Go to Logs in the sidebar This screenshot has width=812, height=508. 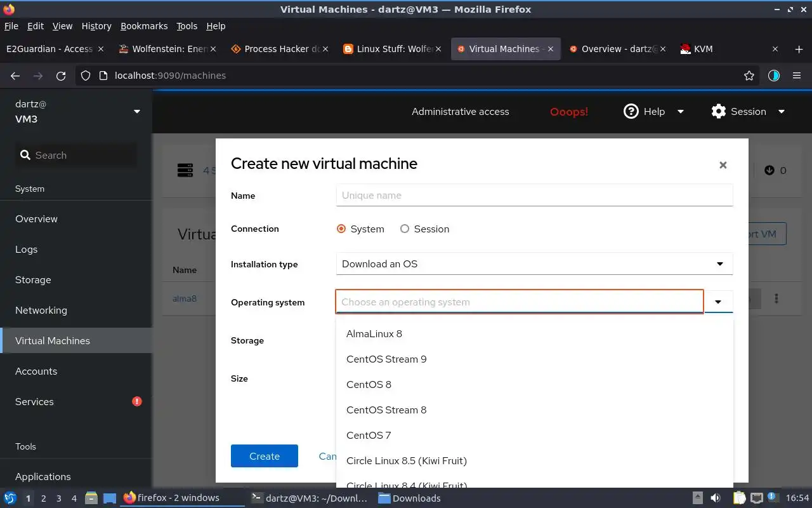coord(76,249)
